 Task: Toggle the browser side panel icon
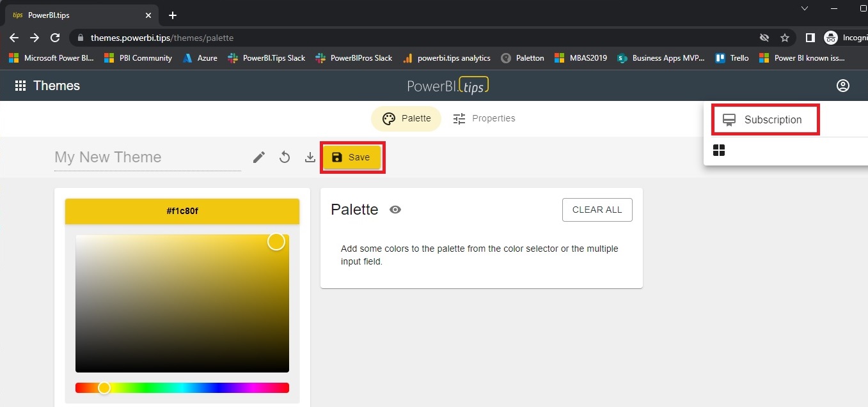810,38
